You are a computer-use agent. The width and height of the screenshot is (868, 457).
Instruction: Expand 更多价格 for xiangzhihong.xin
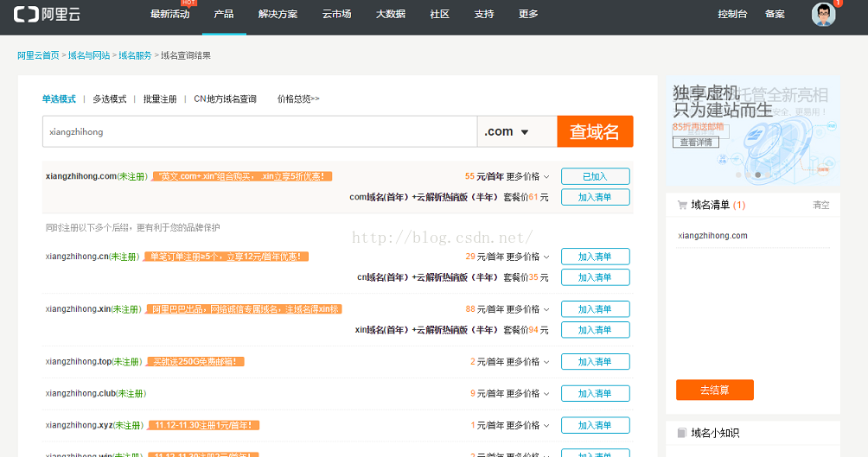(527, 309)
